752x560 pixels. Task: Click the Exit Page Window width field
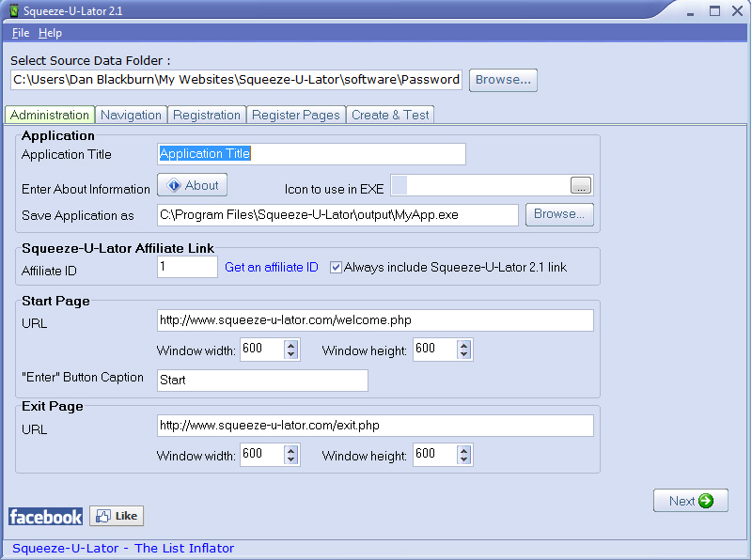point(262,455)
